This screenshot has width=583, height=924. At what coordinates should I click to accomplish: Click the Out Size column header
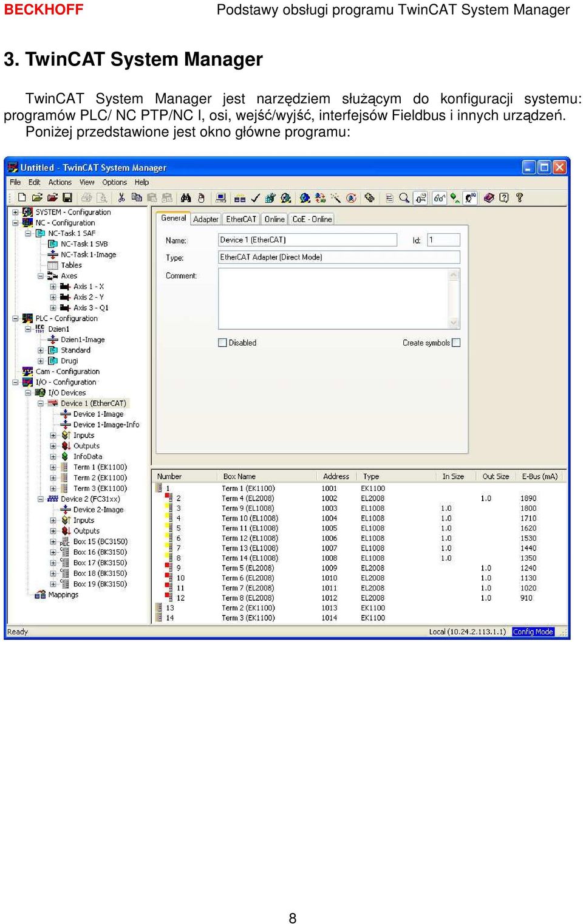click(x=496, y=476)
